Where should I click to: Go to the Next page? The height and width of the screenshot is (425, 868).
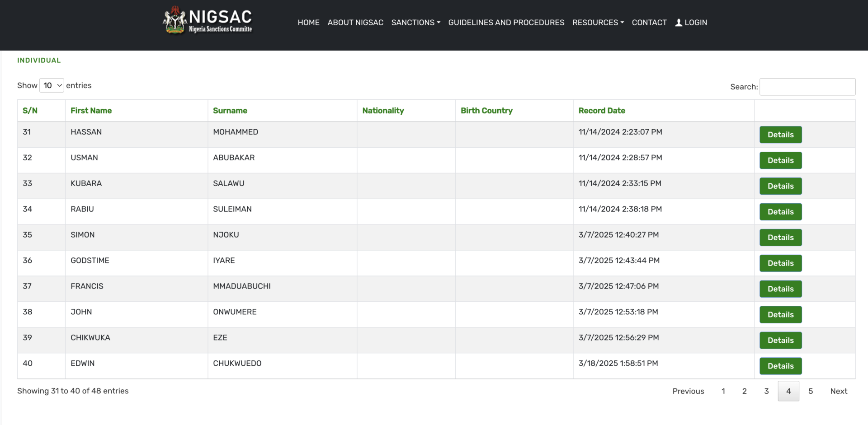pyautogui.click(x=838, y=391)
